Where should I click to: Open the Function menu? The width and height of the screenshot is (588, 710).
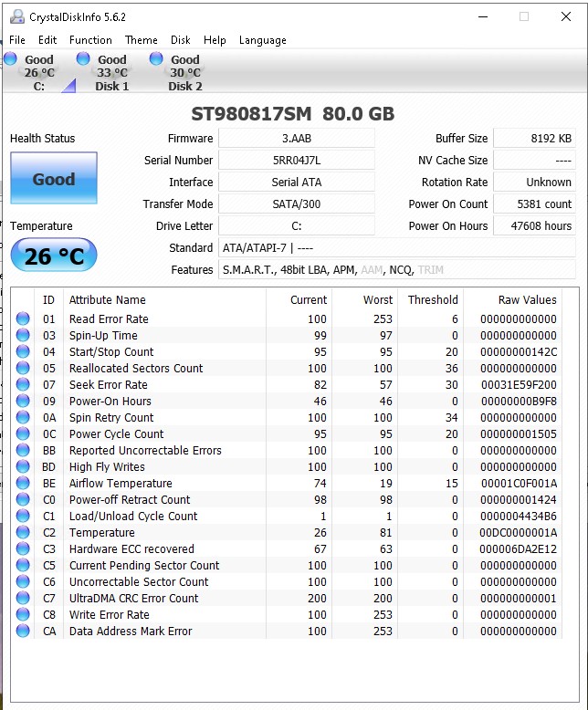pyautogui.click(x=90, y=40)
